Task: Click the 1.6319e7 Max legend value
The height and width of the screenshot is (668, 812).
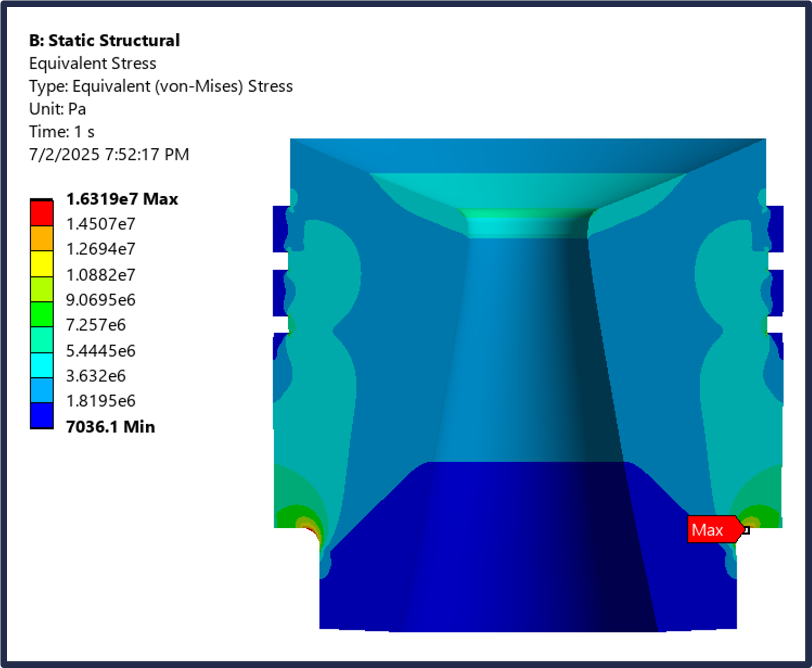Action: pyautogui.click(x=122, y=199)
